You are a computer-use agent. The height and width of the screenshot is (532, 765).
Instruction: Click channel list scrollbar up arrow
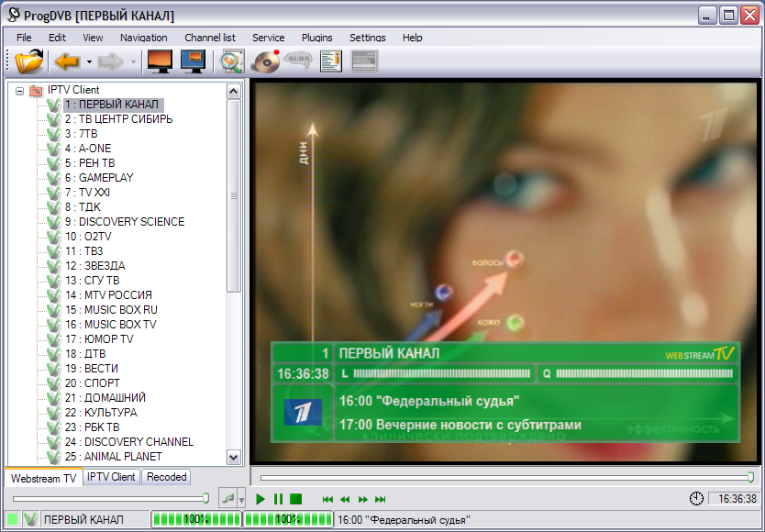pos(234,92)
